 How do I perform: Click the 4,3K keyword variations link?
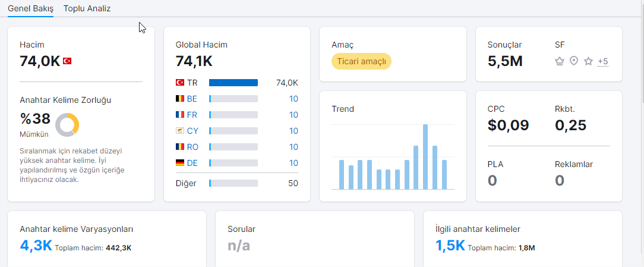36,246
